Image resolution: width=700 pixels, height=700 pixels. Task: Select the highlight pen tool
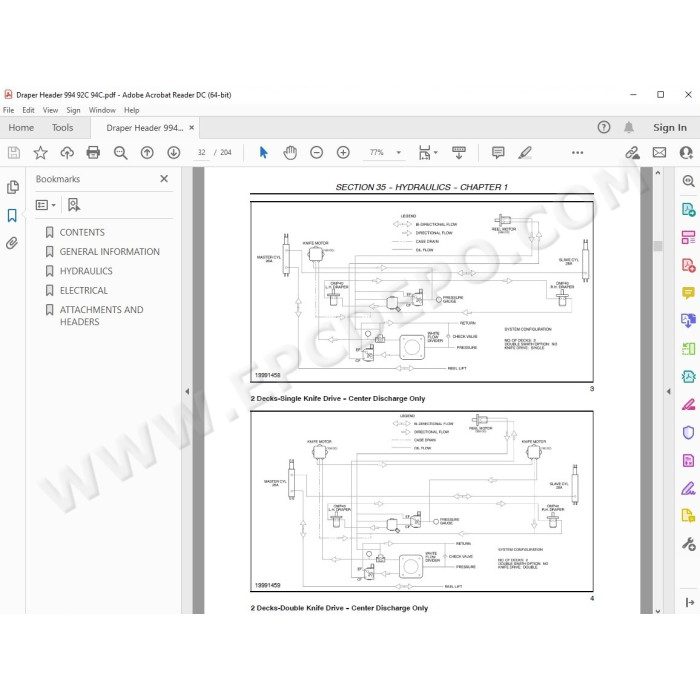click(x=525, y=153)
